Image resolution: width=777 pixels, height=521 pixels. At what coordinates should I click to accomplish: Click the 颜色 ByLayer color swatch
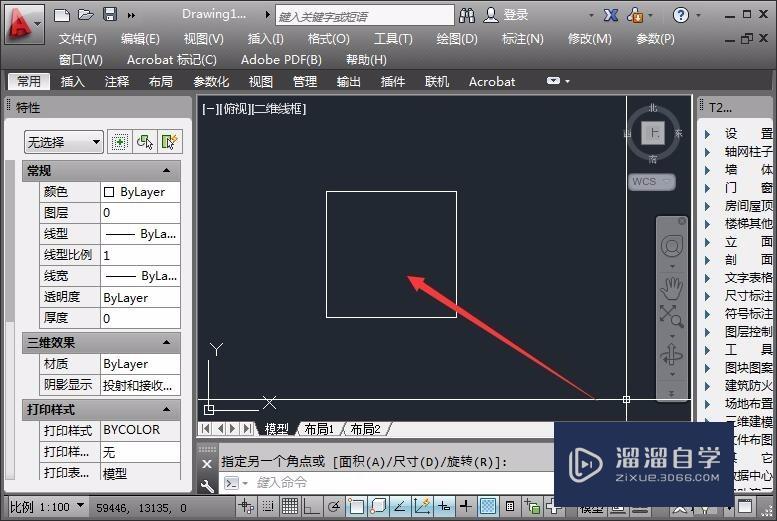click(x=109, y=192)
